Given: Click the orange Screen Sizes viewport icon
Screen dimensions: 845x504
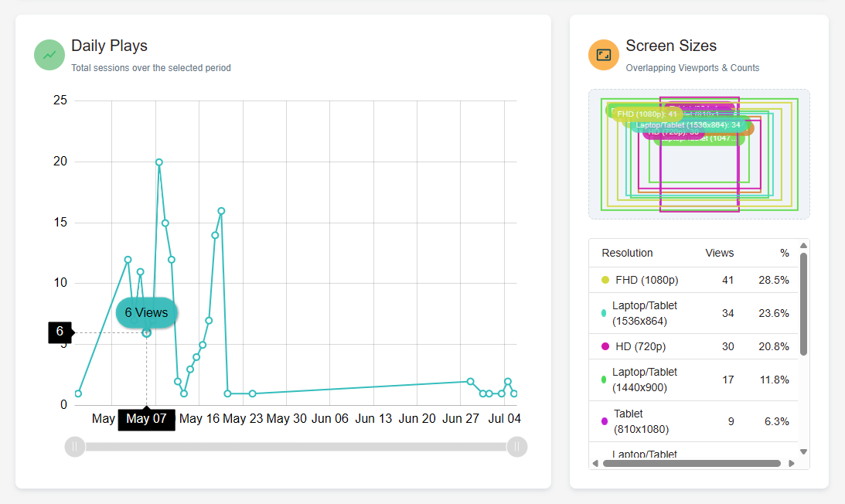Looking at the screenshot, I should (604, 55).
